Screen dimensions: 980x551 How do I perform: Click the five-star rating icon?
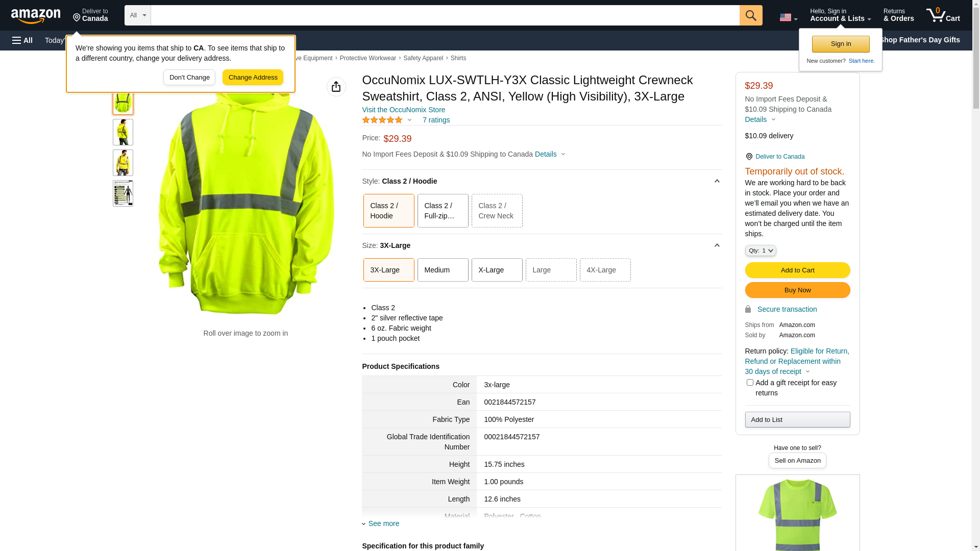tap(382, 120)
